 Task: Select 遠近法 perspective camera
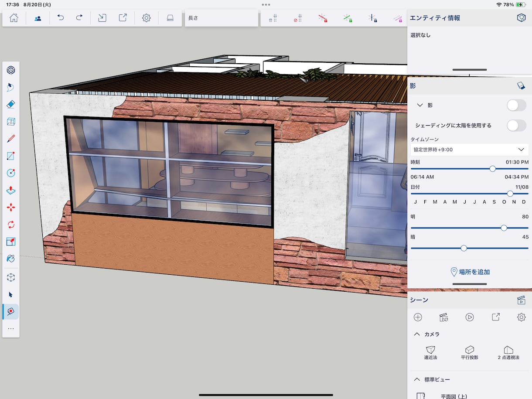(x=430, y=353)
